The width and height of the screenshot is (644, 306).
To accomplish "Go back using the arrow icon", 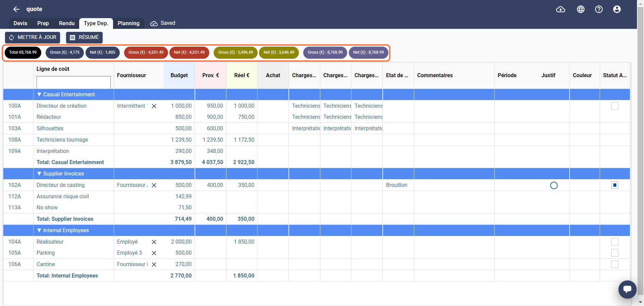I will pyautogui.click(x=16, y=9).
